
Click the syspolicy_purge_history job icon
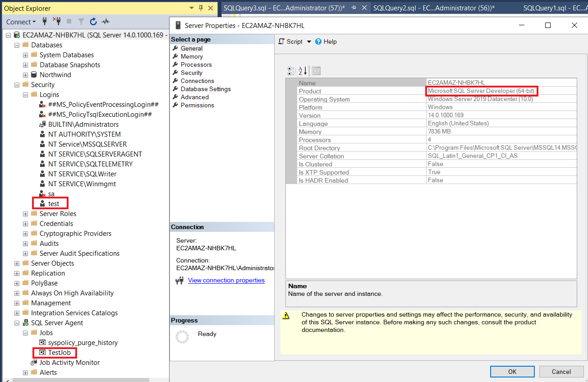(x=42, y=343)
